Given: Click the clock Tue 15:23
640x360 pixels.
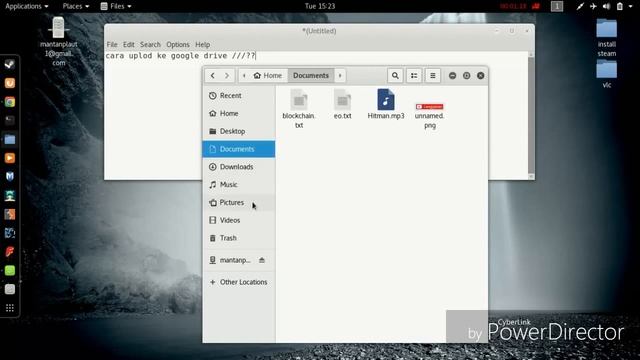Looking at the screenshot, I should click(x=320, y=6).
